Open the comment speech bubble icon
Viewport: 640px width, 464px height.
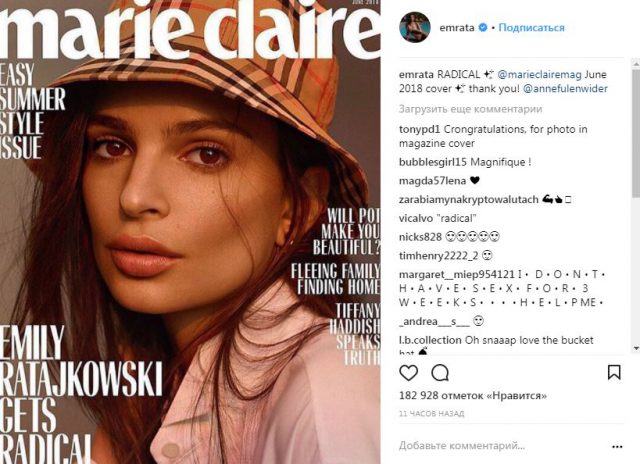click(x=440, y=373)
